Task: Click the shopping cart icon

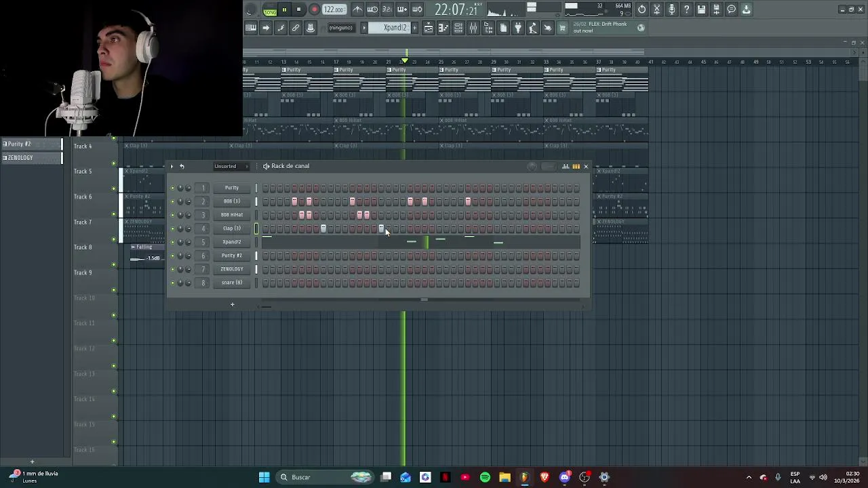Action: 562,28
